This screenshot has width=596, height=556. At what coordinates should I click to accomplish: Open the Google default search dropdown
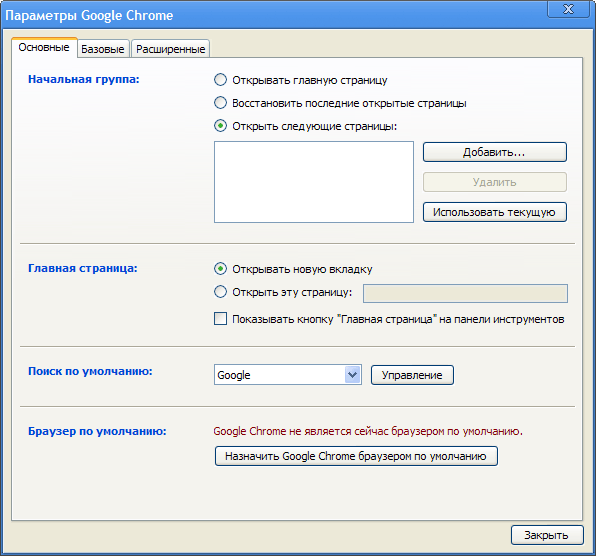[x=288, y=375]
